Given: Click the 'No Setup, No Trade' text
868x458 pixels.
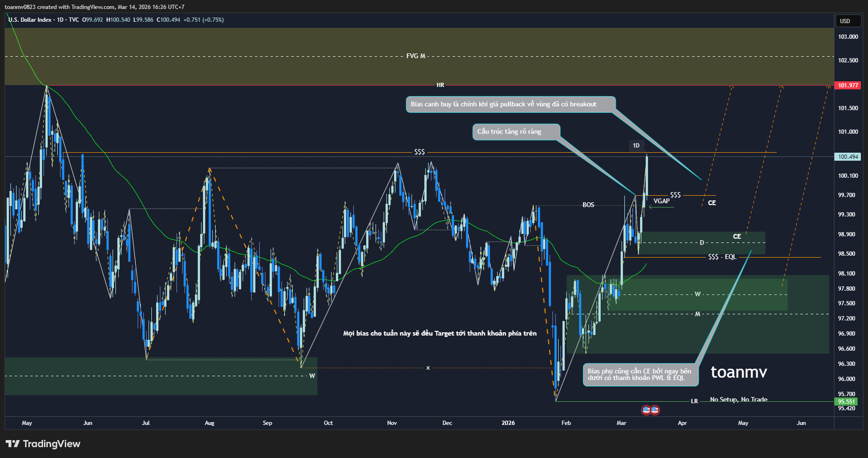Looking at the screenshot, I should (739, 399).
